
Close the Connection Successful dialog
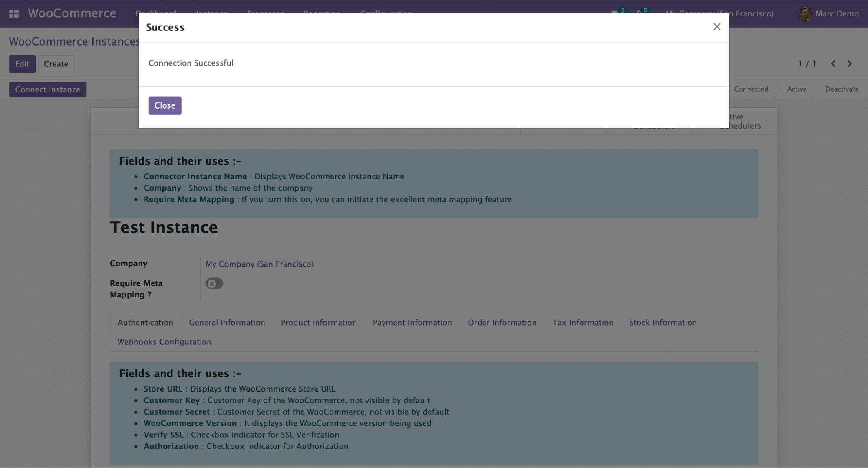coord(165,105)
